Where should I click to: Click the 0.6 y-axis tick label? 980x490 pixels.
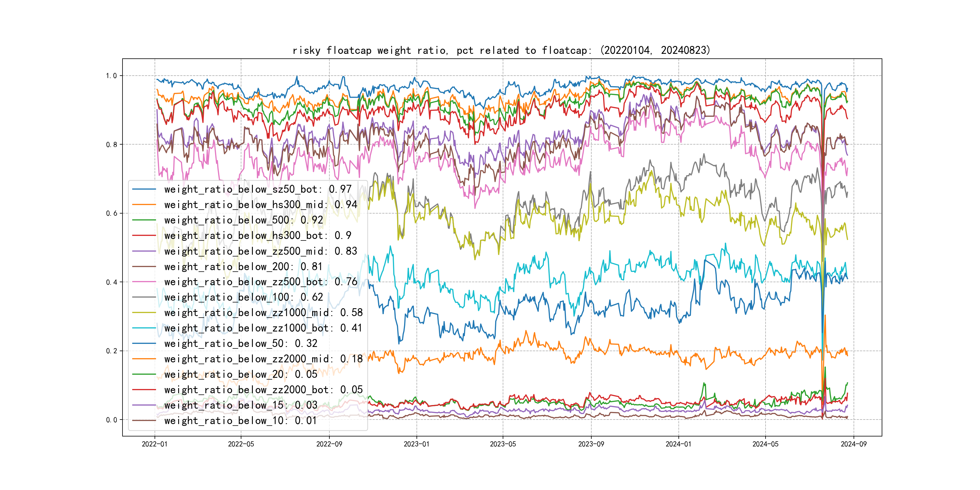(x=112, y=214)
